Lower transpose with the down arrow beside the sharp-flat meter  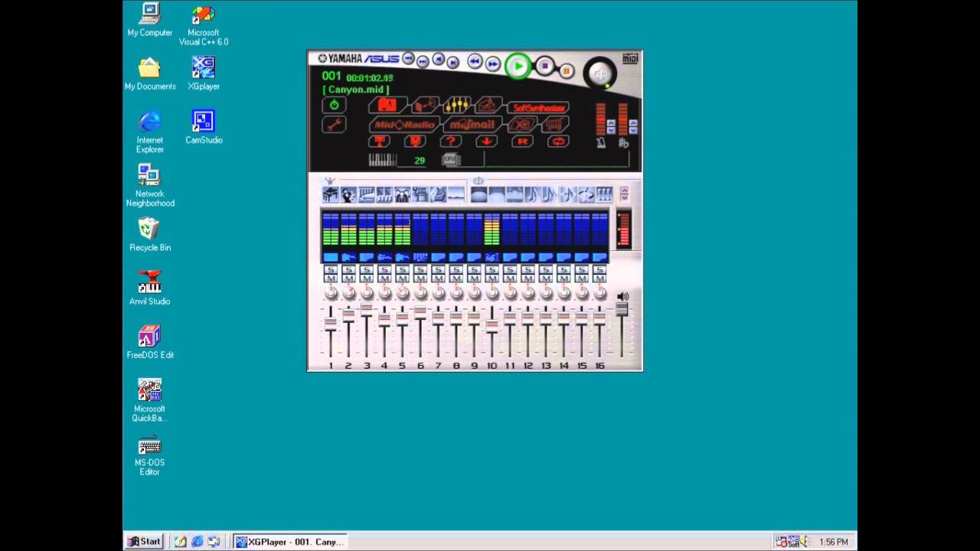(x=633, y=131)
